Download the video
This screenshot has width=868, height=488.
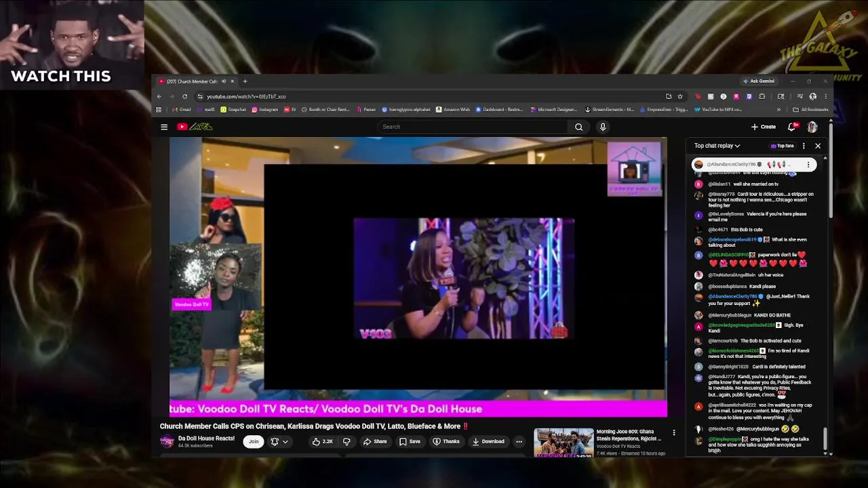coord(488,442)
